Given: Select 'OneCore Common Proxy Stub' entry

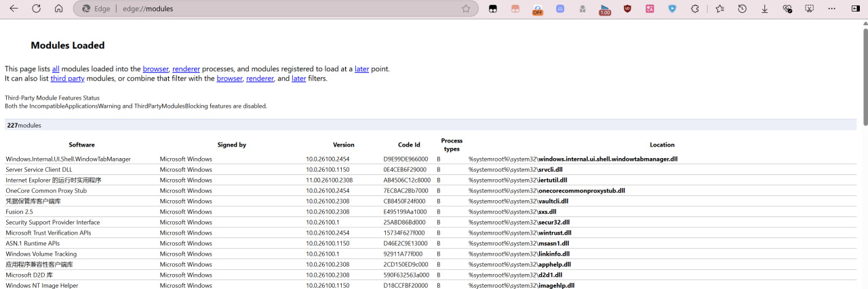Looking at the screenshot, I should pos(46,191).
